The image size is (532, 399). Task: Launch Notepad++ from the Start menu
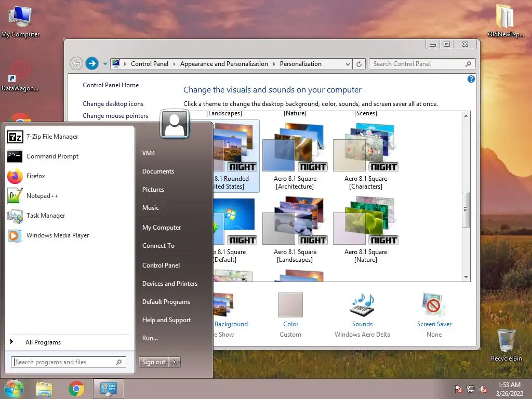tap(70, 196)
